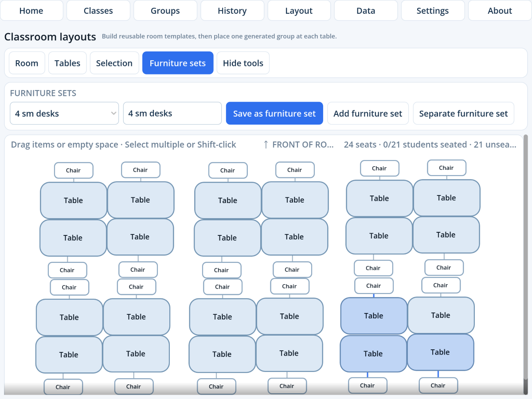
Task: Click Hide tools
Action: tap(243, 63)
